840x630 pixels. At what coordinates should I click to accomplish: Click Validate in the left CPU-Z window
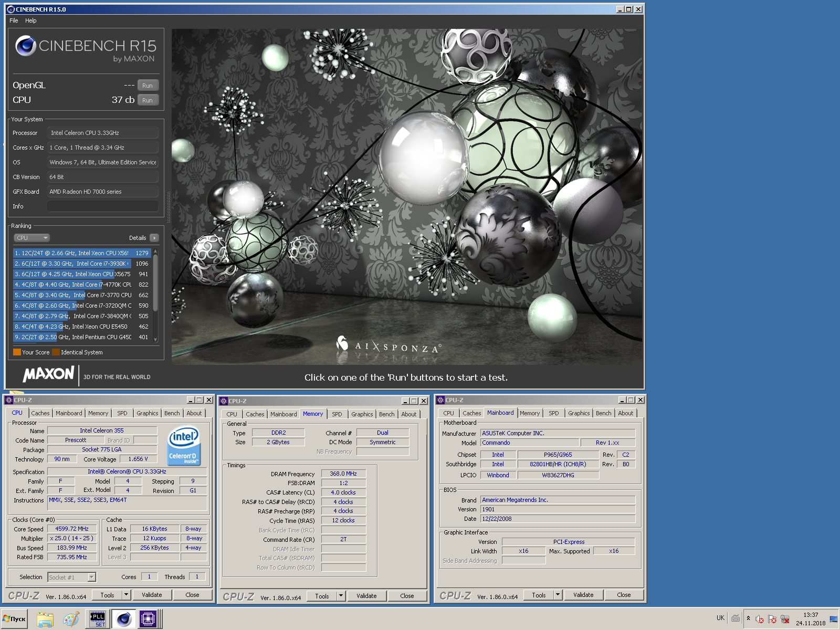click(152, 595)
